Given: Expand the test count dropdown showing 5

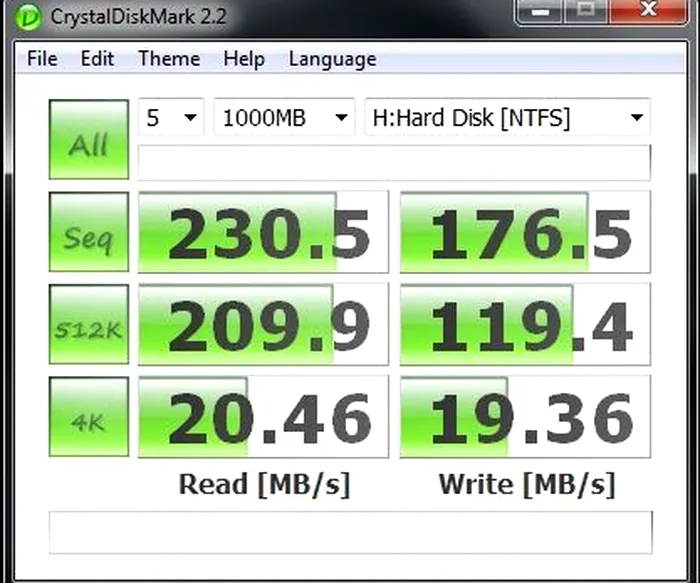Looking at the screenshot, I should click(171, 117).
